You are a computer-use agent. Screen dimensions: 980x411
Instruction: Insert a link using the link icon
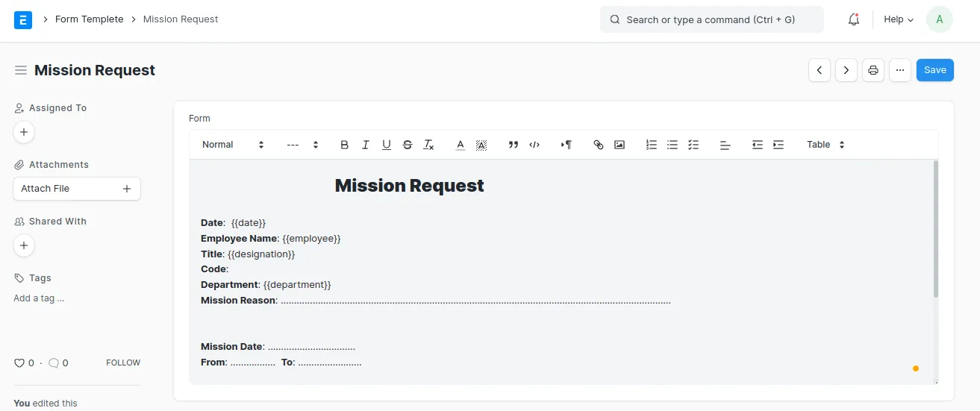(598, 145)
